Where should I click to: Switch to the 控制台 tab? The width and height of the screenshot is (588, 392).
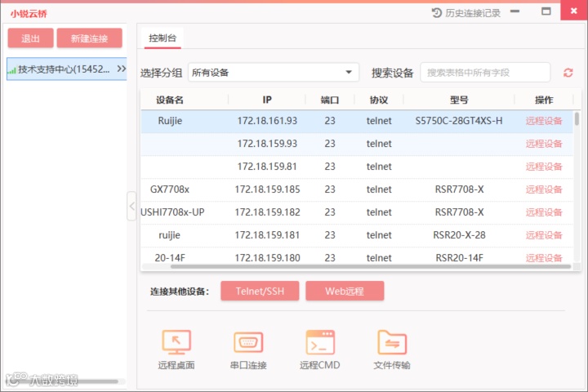click(163, 38)
